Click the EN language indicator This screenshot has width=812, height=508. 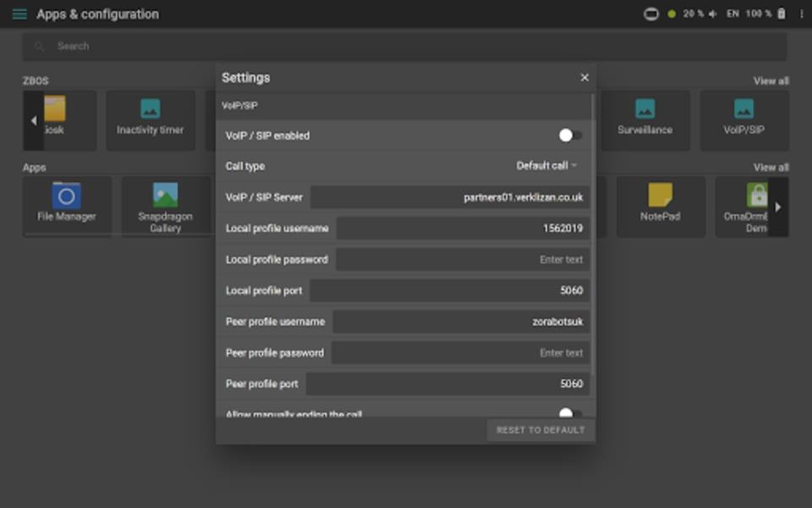(732, 14)
